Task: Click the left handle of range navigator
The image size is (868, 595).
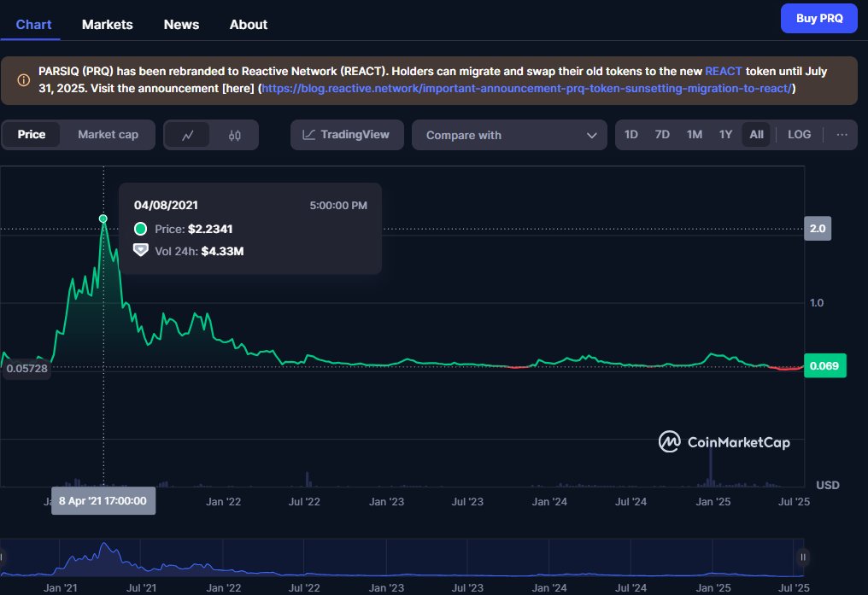Action: point(2,557)
